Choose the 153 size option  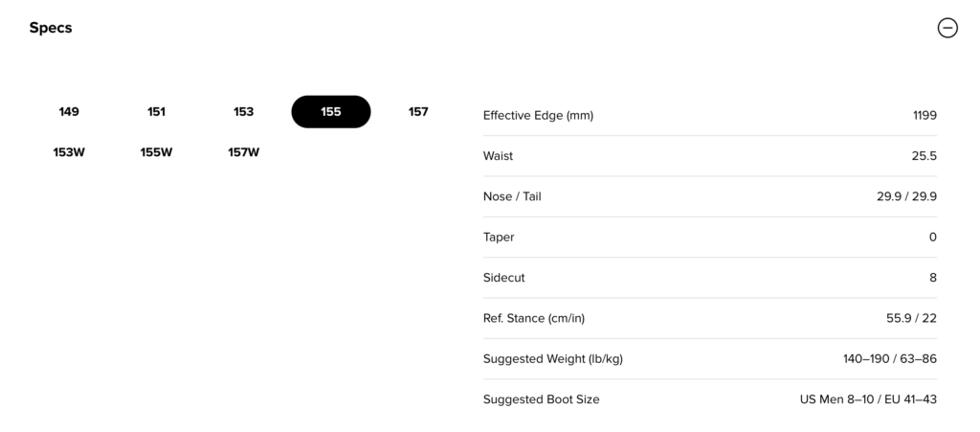point(244,112)
